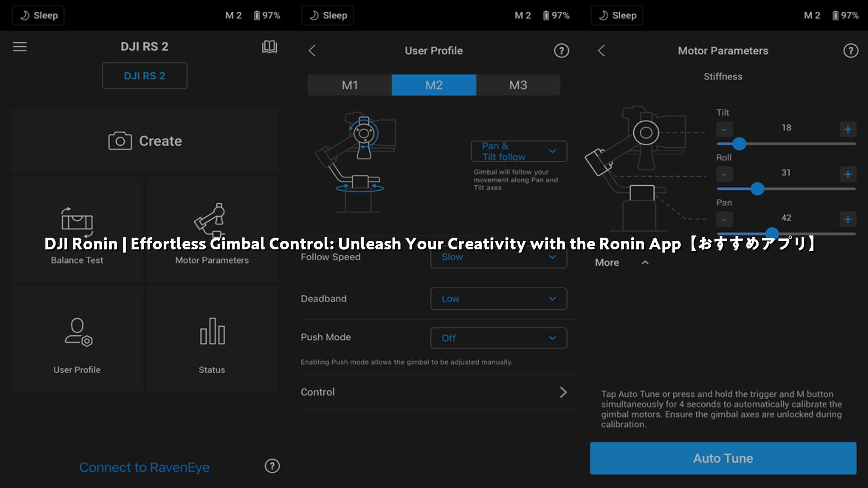868x488 pixels.
Task: Open Balance Test tile
Action: click(77, 230)
